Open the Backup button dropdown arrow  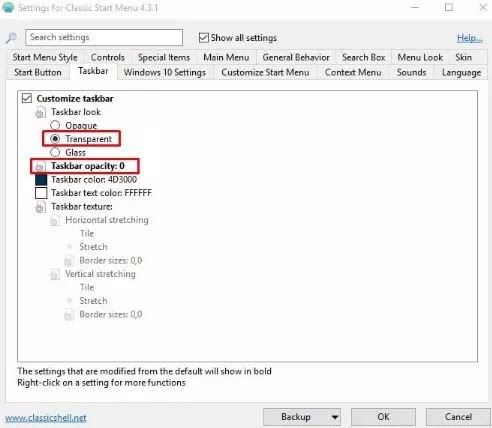click(335, 417)
